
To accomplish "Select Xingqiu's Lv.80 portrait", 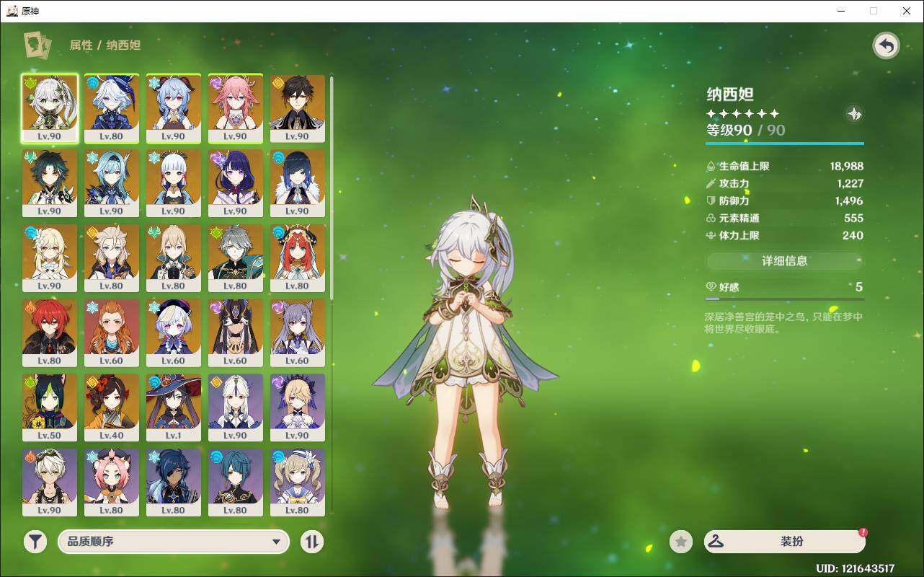I will click(236, 483).
